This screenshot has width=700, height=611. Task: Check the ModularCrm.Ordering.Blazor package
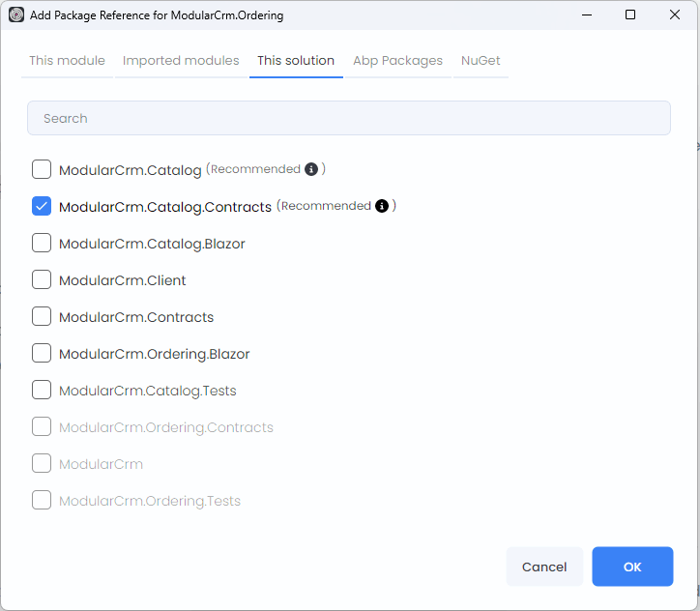click(x=42, y=354)
